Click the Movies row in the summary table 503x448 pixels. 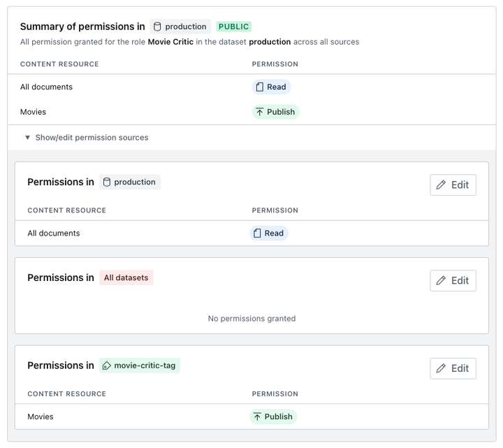[x=33, y=112]
